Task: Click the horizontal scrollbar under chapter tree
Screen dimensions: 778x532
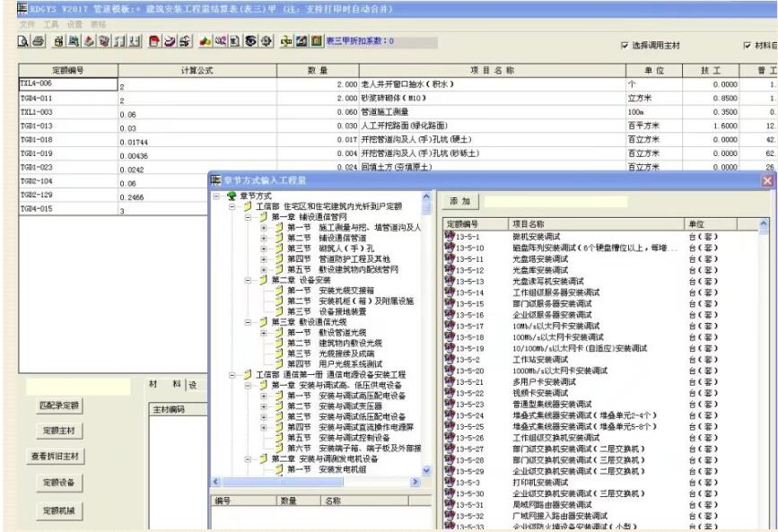Action: point(314,483)
